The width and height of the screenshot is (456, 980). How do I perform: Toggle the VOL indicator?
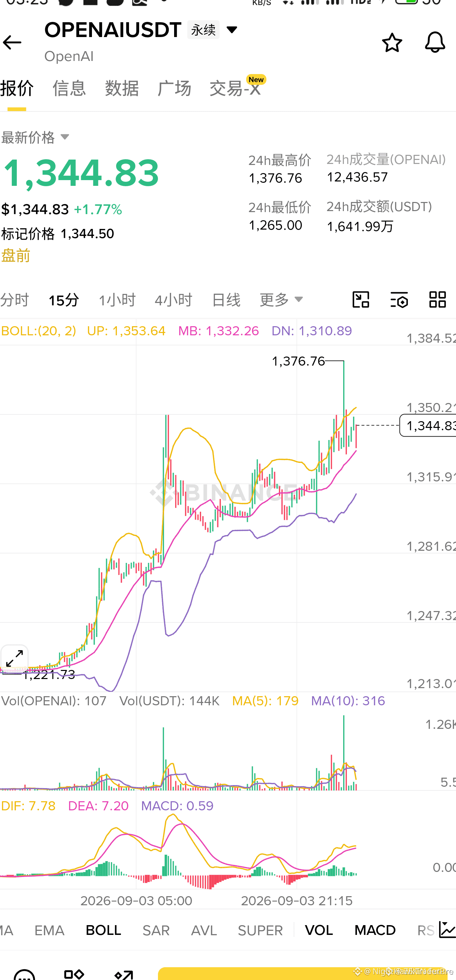click(x=319, y=930)
